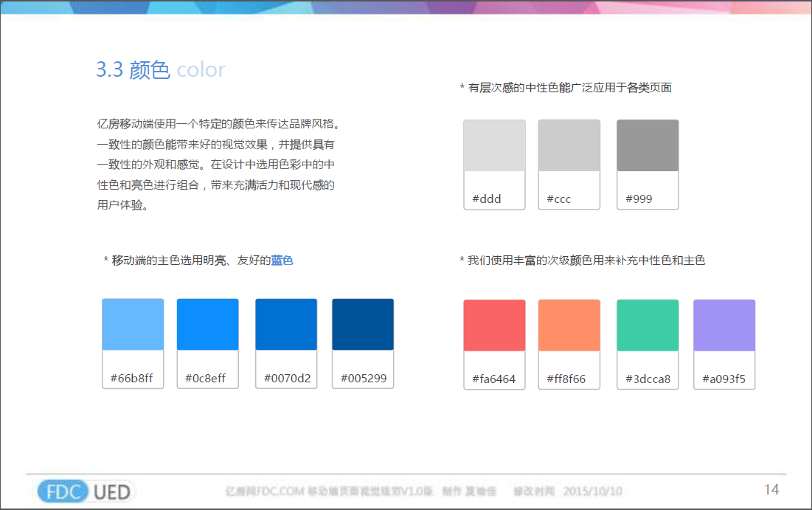
Task: Click the 2015/10/10 modification date
Action: pos(592,492)
